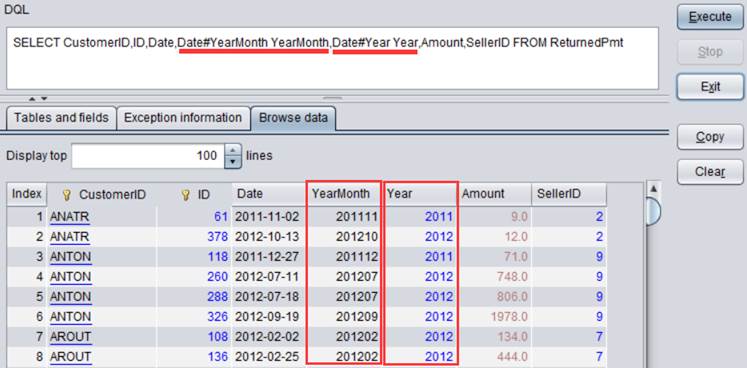Screen dimensions: 747x368
Task: Open ANATR link in row 2
Action: click(70, 237)
